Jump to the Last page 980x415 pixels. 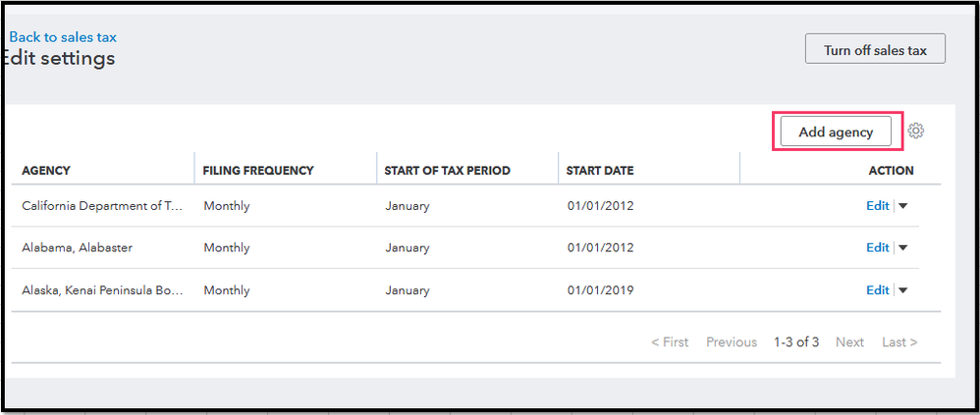pos(899,342)
